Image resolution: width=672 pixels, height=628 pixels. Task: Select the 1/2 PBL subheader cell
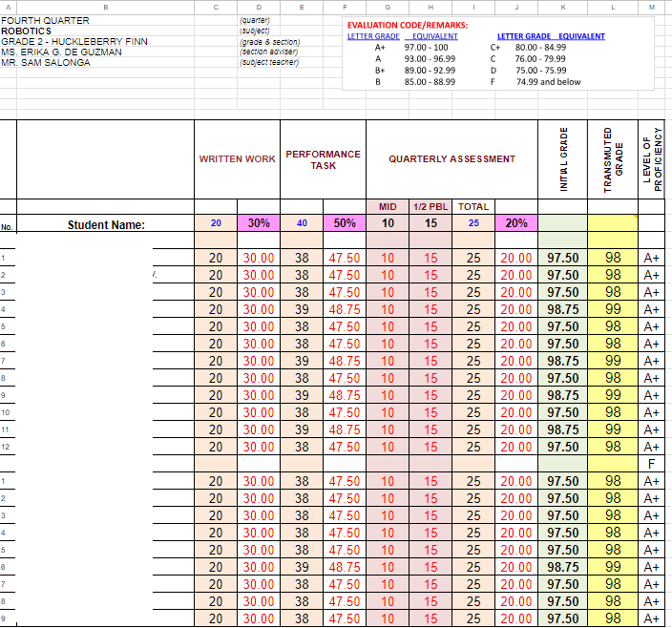tap(430, 206)
